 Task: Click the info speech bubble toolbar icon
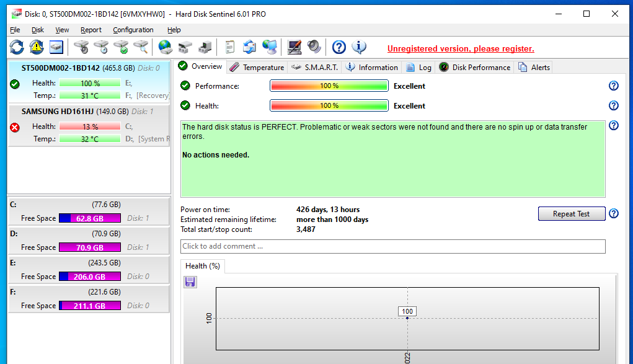359,47
